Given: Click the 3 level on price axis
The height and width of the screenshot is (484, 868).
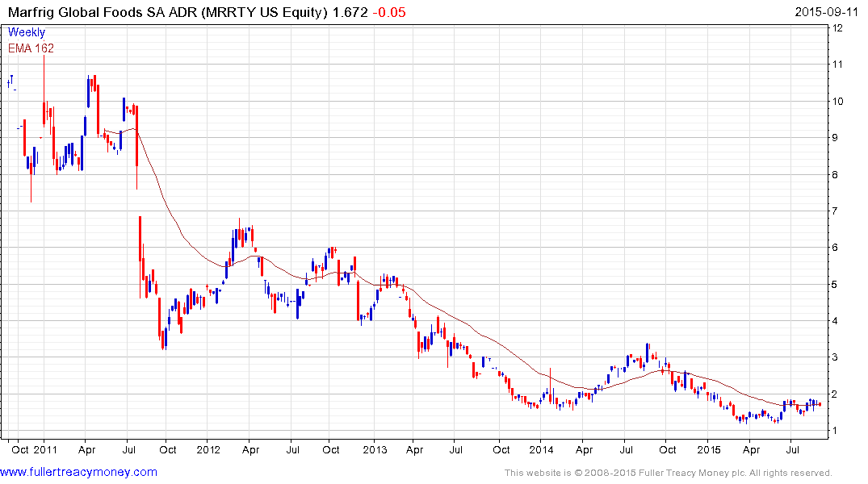Looking at the screenshot, I should tap(838, 357).
